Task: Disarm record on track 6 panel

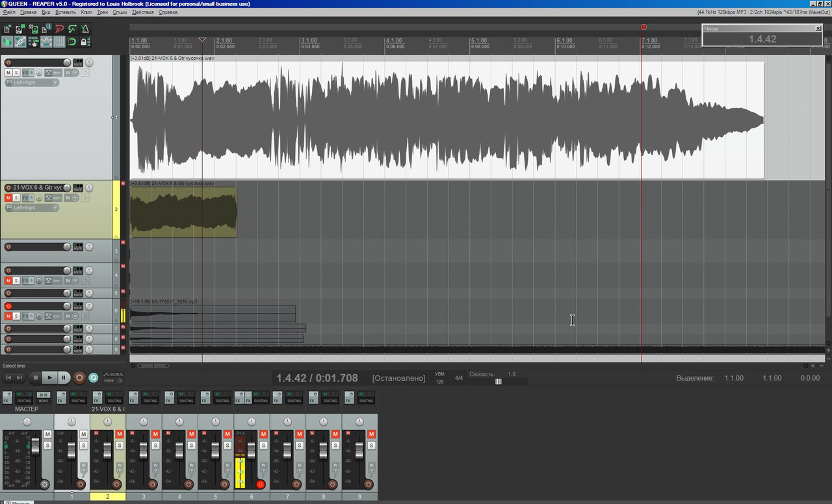Action: pos(8,306)
